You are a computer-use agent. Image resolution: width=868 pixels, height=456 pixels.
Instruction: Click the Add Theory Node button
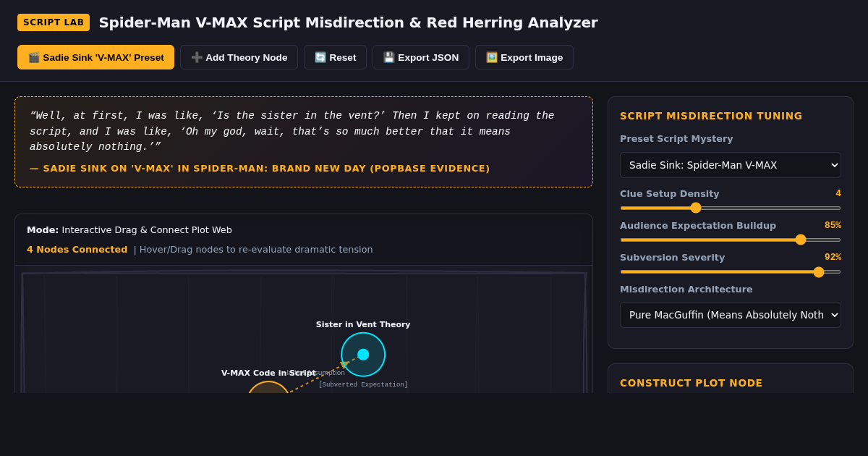coord(239,57)
